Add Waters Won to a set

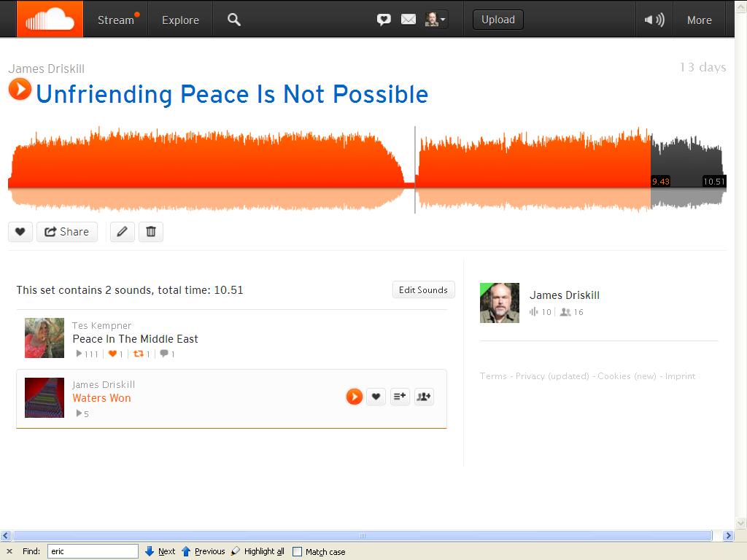[400, 397]
